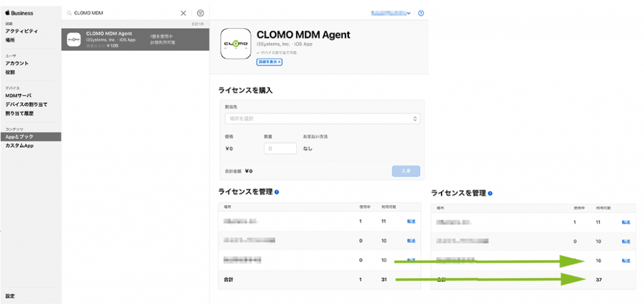The height and width of the screenshot is (307, 644).
Task: Click 転送 in left table row with 11
Action: pyautogui.click(x=411, y=221)
